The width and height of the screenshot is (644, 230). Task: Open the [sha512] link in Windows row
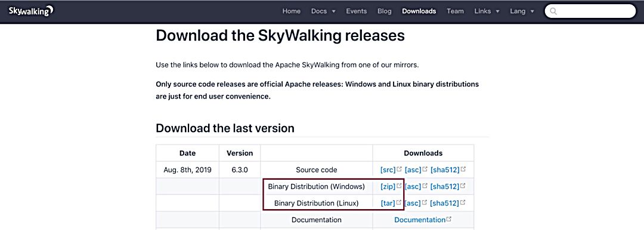click(x=445, y=186)
